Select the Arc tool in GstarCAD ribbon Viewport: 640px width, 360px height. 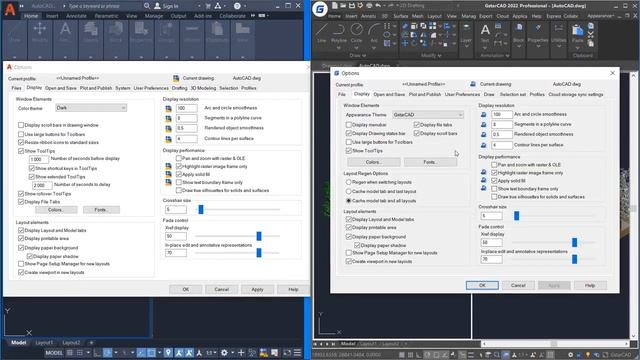pyautogui.click(x=374, y=33)
